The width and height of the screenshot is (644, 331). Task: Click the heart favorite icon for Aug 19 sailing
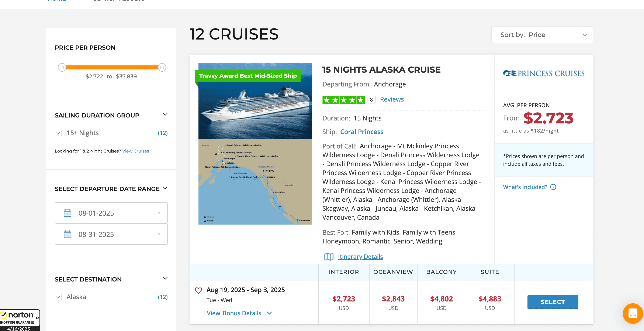click(198, 290)
